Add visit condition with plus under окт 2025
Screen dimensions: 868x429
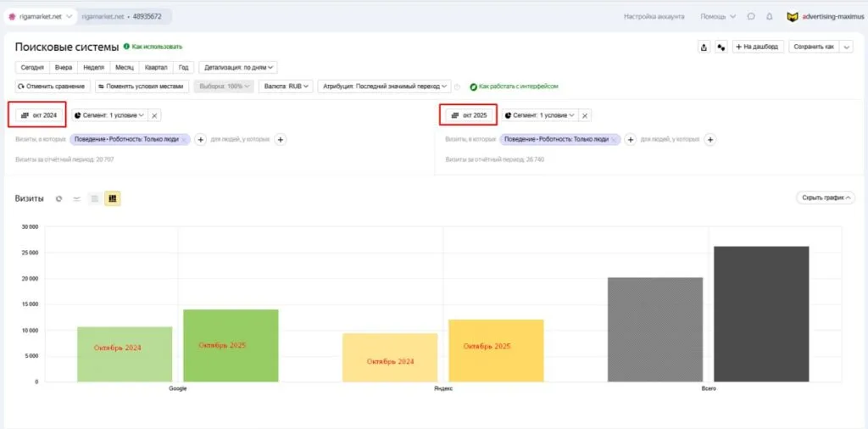point(631,140)
